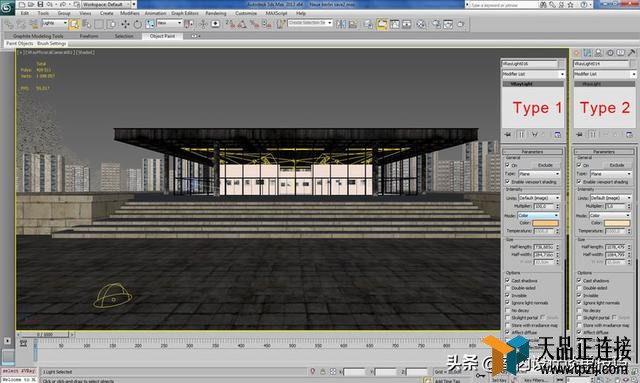Enable Double-sided in Type 1 panel

(508, 288)
